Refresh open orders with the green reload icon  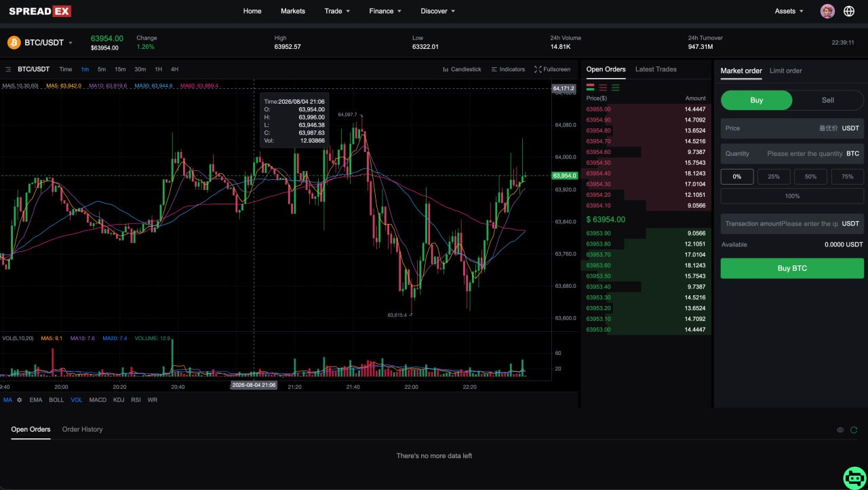[854, 430]
